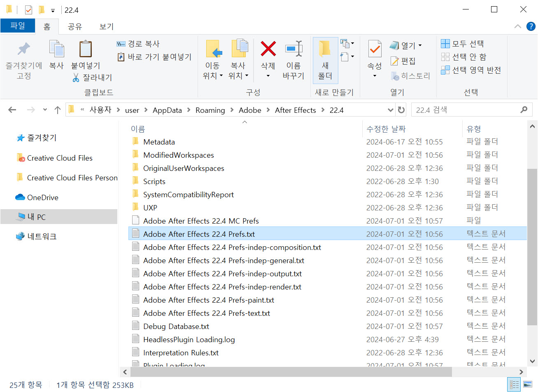The width and height of the screenshot is (538, 392).
Task: Select Adobe After Effects 22.4 MC Prefs file
Action: 201,221
